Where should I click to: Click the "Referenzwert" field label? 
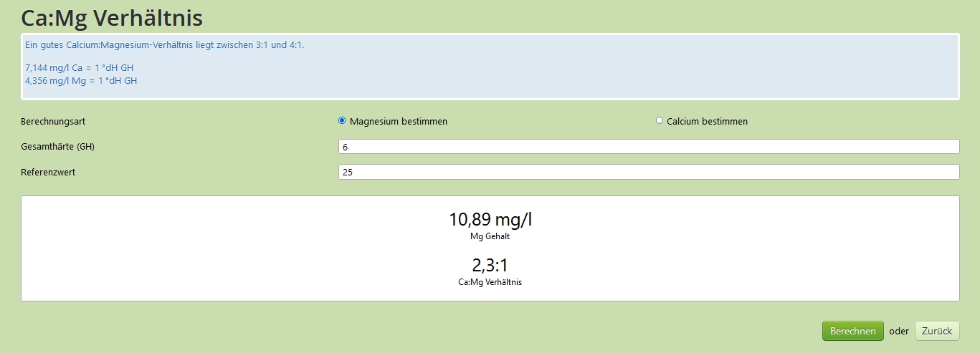pyautogui.click(x=49, y=173)
